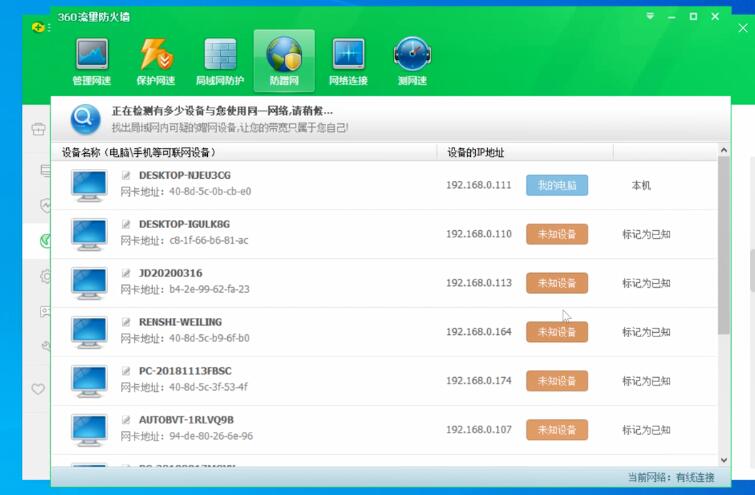Screen dimensions: 755x495
Task: Switch to 局域网防护 tab
Action: click(220, 61)
